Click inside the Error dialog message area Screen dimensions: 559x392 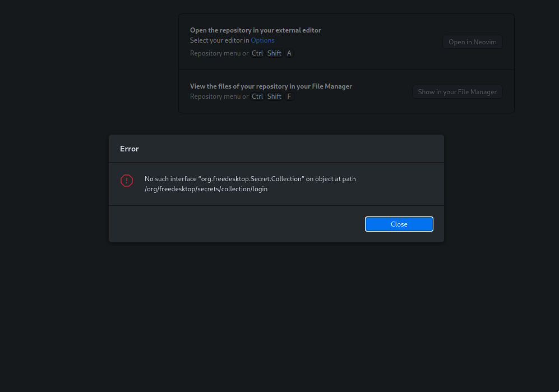point(276,184)
